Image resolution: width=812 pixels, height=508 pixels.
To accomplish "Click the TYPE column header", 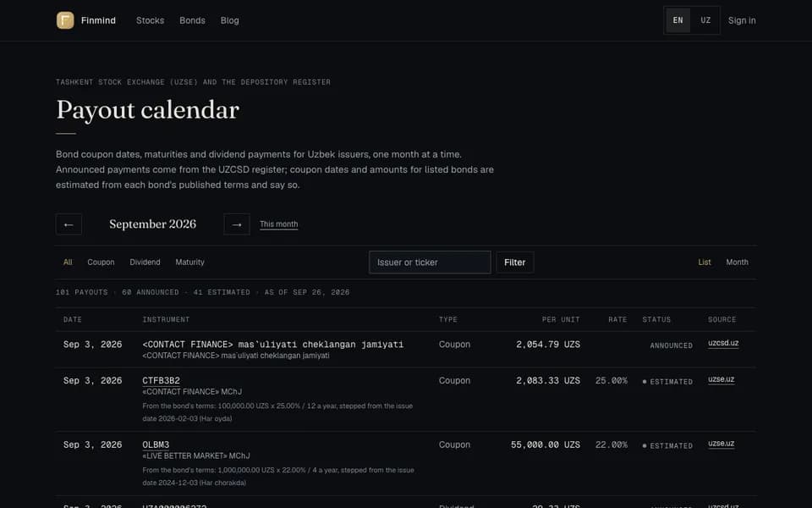I will pos(448,319).
